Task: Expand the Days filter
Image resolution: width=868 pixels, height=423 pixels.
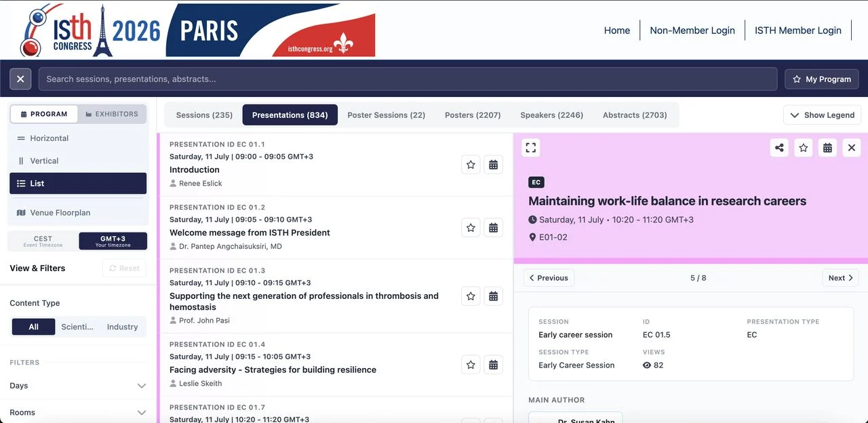Action: [78, 386]
